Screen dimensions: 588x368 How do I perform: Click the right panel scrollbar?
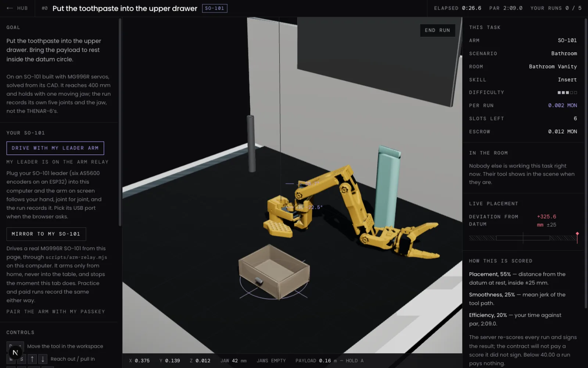pos(586,163)
